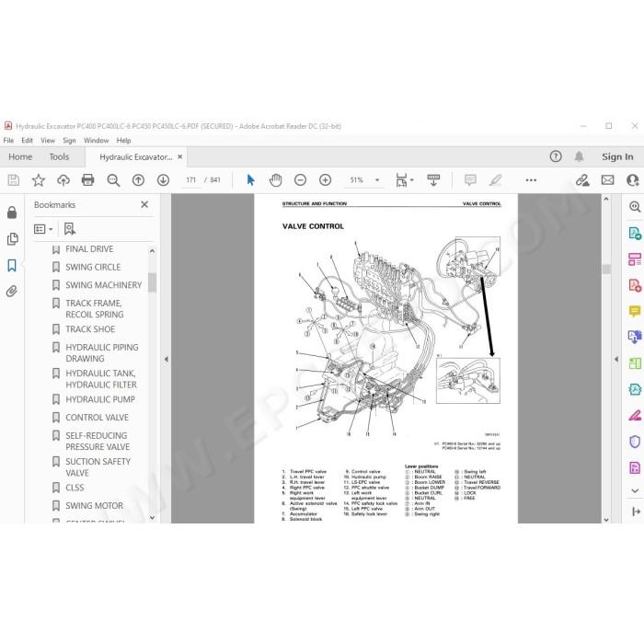Click the Sign In button

pyautogui.click(x=617, y=156)
